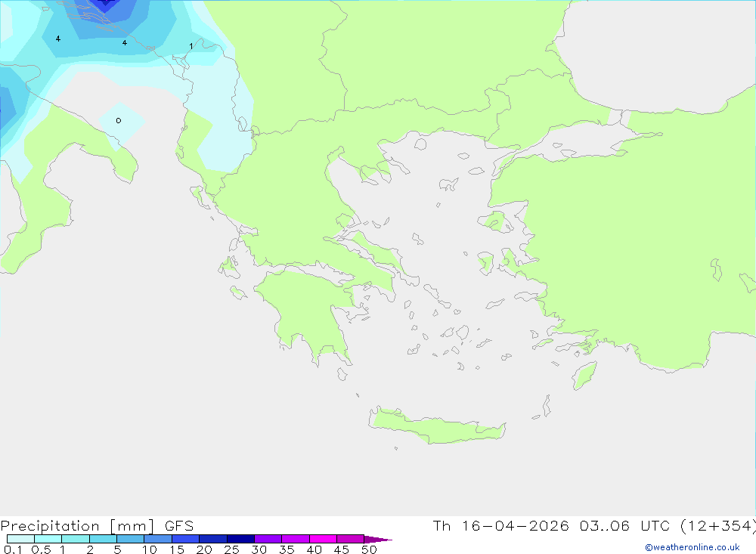The height and width of the screenshot is (554, 756).
Task: Choose the bright magenta swatch between 40 and 45
Action: point(323,539)
